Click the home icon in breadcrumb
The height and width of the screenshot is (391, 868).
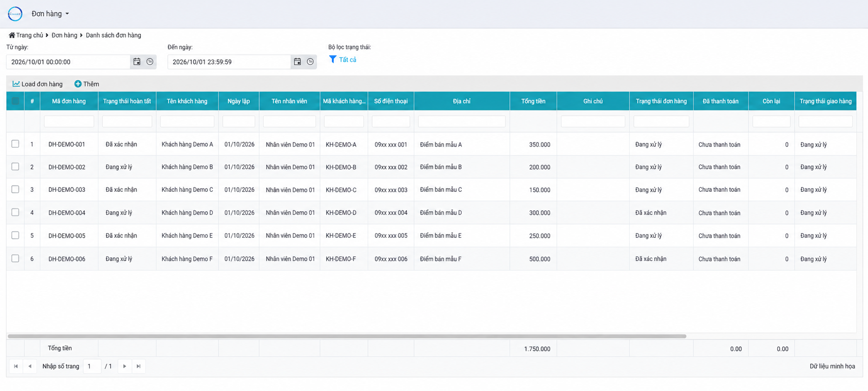coord(12,35)
